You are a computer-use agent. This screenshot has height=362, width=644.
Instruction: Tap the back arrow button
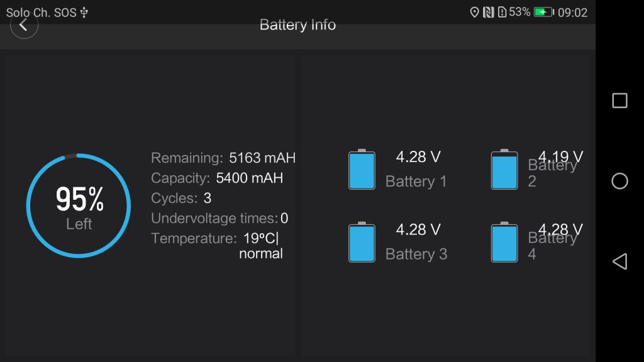pos(24,25)
